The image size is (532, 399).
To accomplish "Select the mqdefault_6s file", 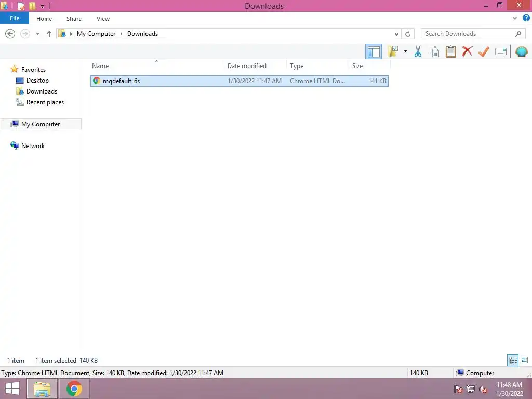I will (x=239, y=81).
